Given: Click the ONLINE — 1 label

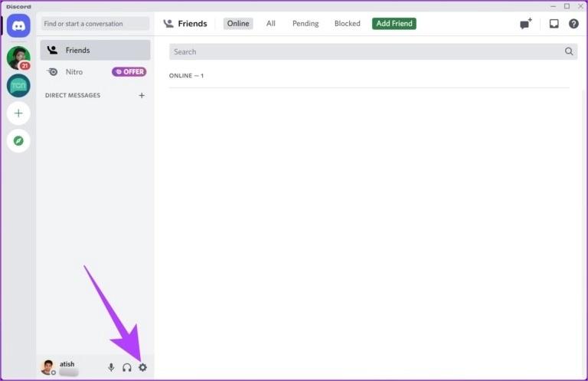Looking at the screenshot, I should (186, 75).
